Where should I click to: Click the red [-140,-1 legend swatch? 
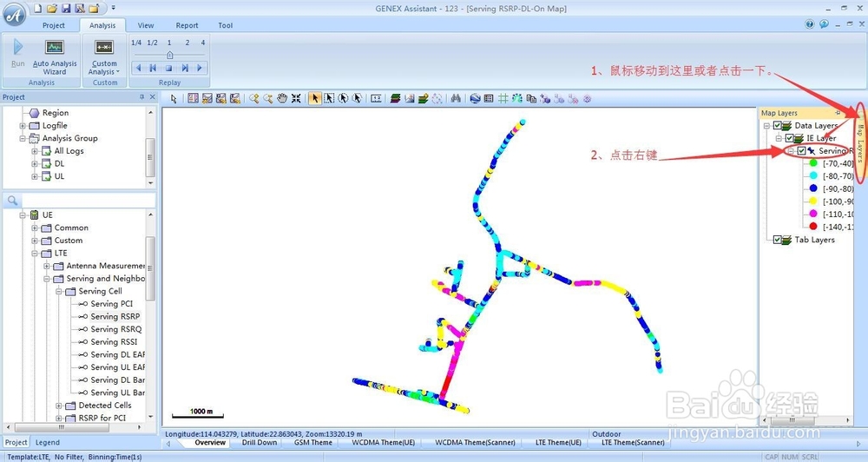pos(813,227)
